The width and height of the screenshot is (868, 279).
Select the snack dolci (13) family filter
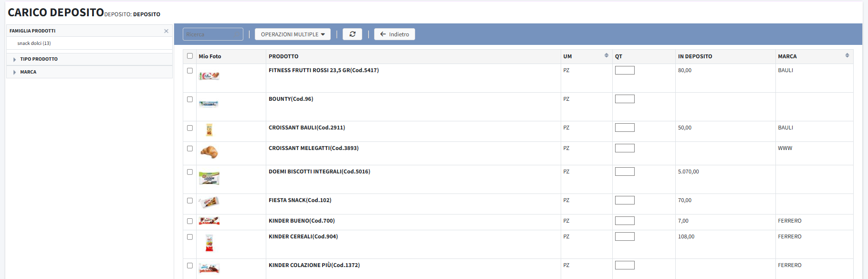[x=34, y=43]
